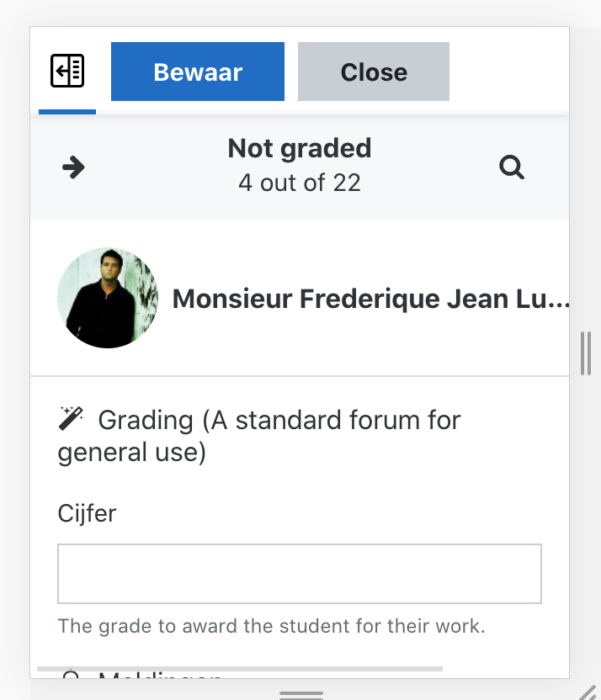This screenshot has width=601, height=700.
Task: Click the Cijfer field label
Action: click(x=87, y=513)
